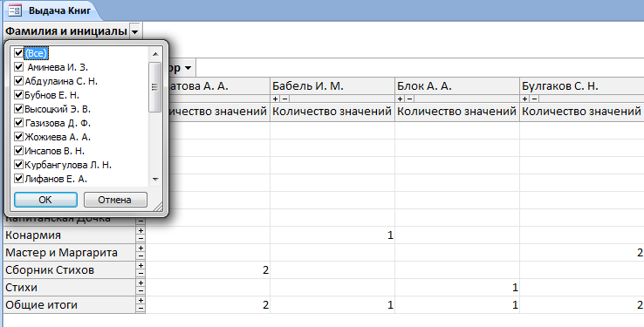The height and width of the screenshot is (327, 644).
Task: Expand the Булгаков С. Н. column with plus
Action: coord(525,99)
